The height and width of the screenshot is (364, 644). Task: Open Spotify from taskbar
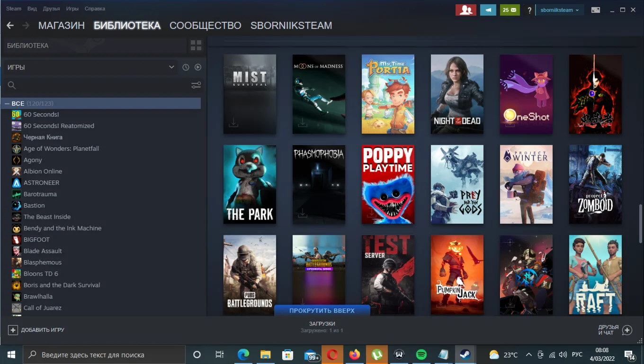click(x=421, y=355)
